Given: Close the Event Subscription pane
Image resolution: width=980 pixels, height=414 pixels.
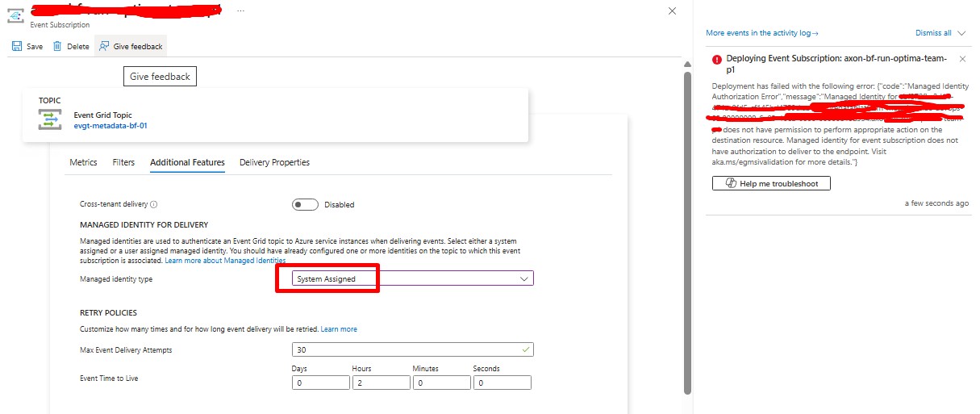Looking at the screenshot, I should click(673, 10).
